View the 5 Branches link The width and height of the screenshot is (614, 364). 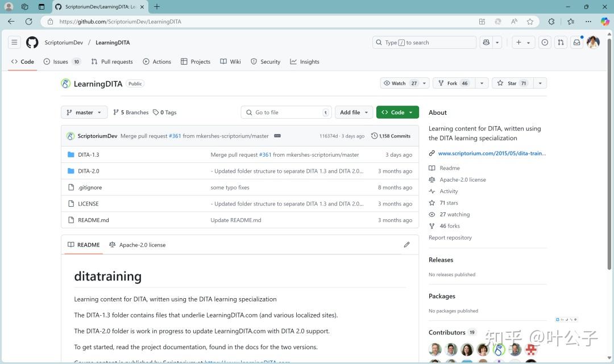(131, 112)
